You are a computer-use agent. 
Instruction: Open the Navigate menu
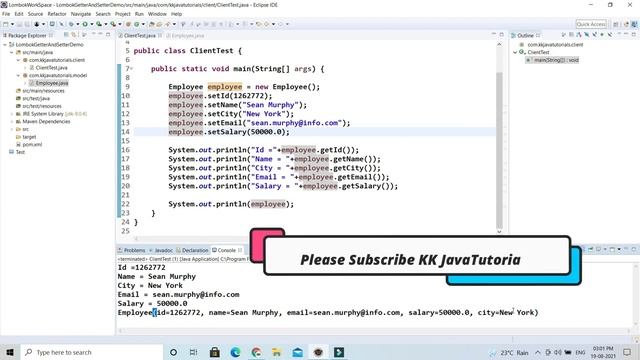point(81,14)
